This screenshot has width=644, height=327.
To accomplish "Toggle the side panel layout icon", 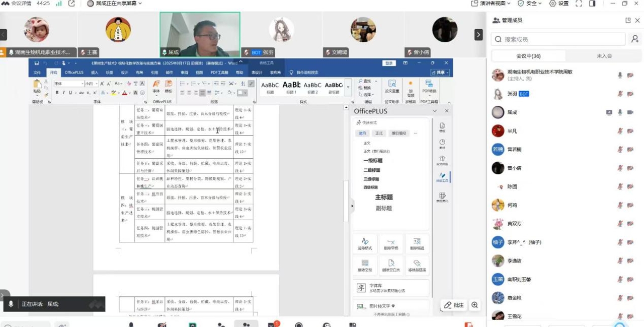I will (592, 4).
